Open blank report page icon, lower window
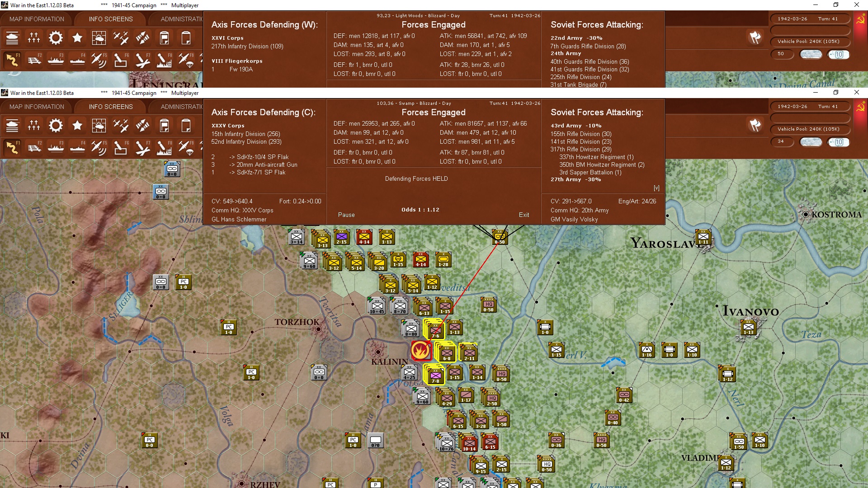The width and height of the screenshot is (868, 488). tap(186, 126)
